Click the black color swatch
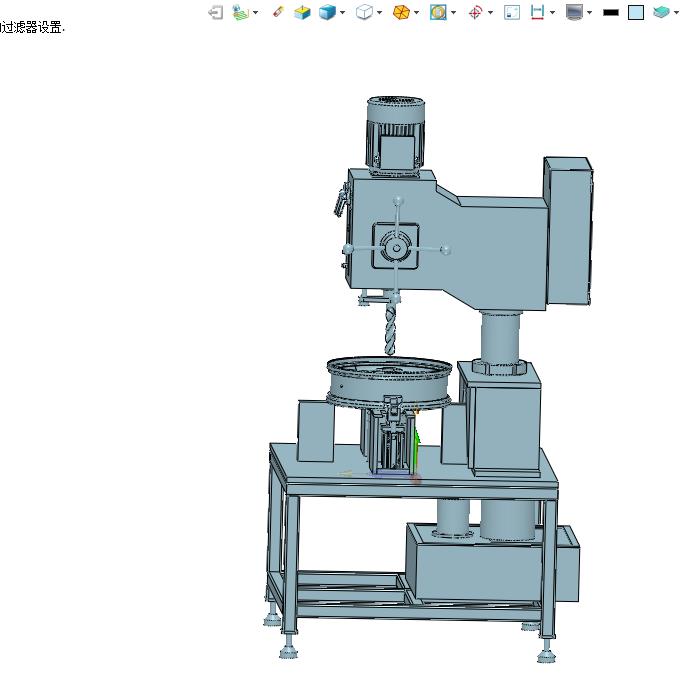This screenshot has width=683, height=684. coord(611,12)
